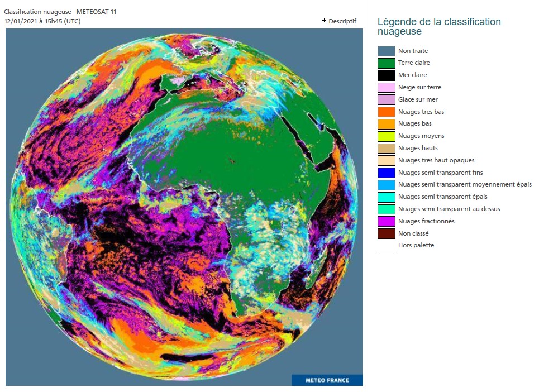Click the 'Classification nuageuse - METEOSAT-11' title
Image resolution: width=539 pixels, height=392 pixels.
pyautogui.click(x=60, y=12)
